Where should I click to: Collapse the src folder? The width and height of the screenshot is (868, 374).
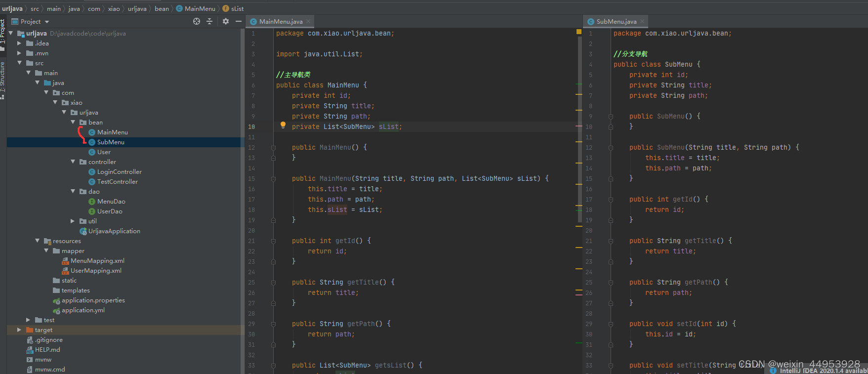(19, 63)
